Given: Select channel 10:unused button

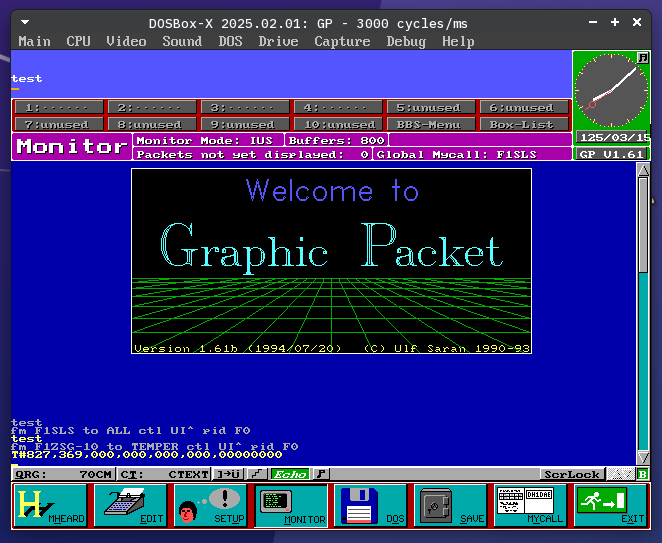Looking at the screenshot, I should tap(338, 124).
